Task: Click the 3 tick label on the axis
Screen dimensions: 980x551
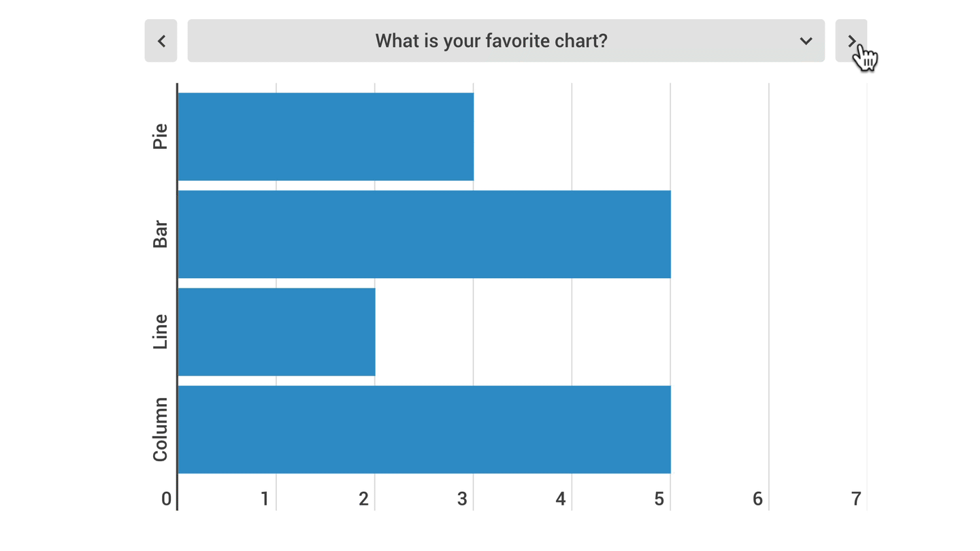Action: (462, 499)
